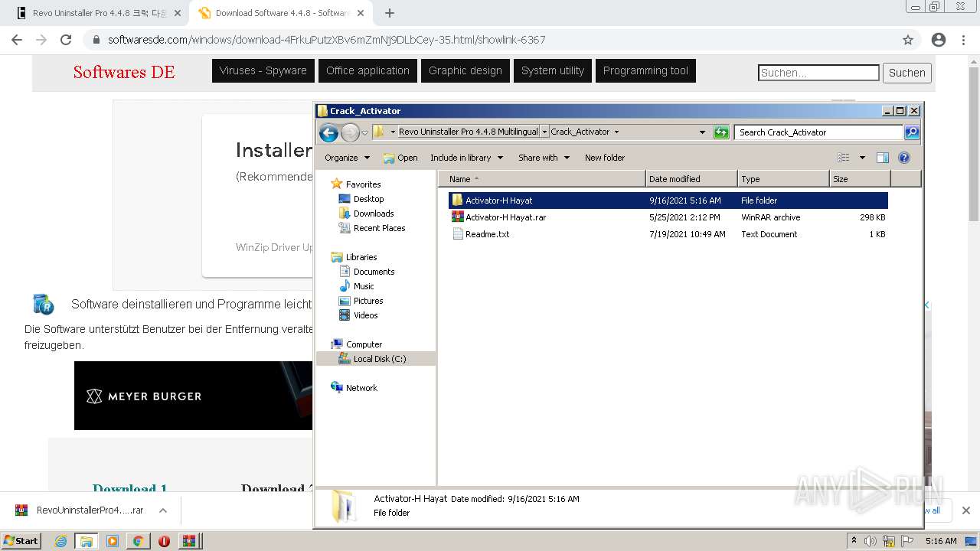
Task: Open Explorer Help question mark icon
Action: [904, 158]
